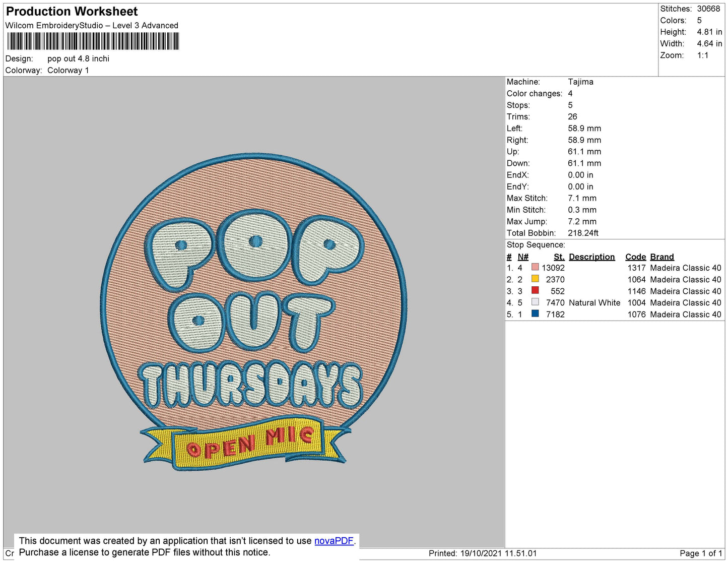The height and width of the screenshot is (563, 728).
Task: Click the 'Stop Sequence:' label
Action: (536, 244)
